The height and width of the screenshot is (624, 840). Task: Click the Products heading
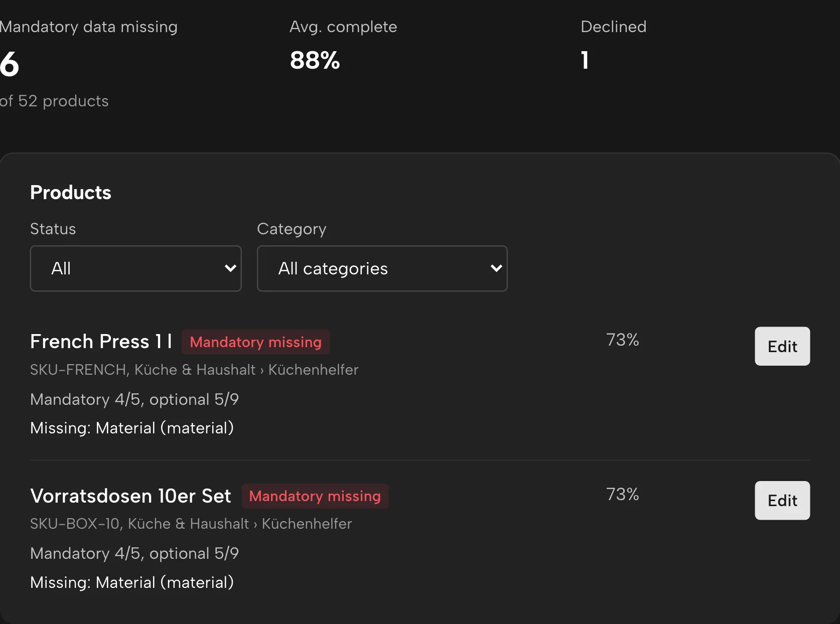tap(71, 193)
